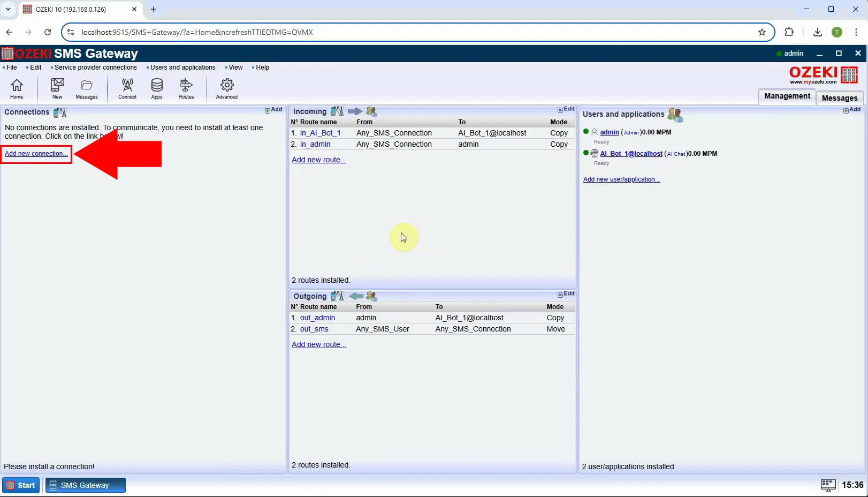
Task: Click the Add new connection link
Action: coord(36,154)
